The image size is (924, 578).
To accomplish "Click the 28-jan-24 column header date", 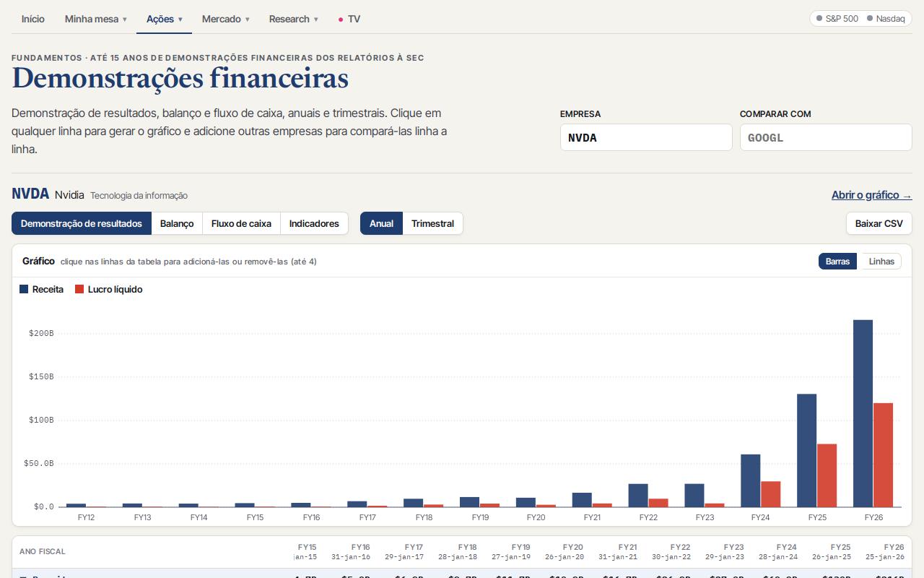I will [x=778, y=557].
